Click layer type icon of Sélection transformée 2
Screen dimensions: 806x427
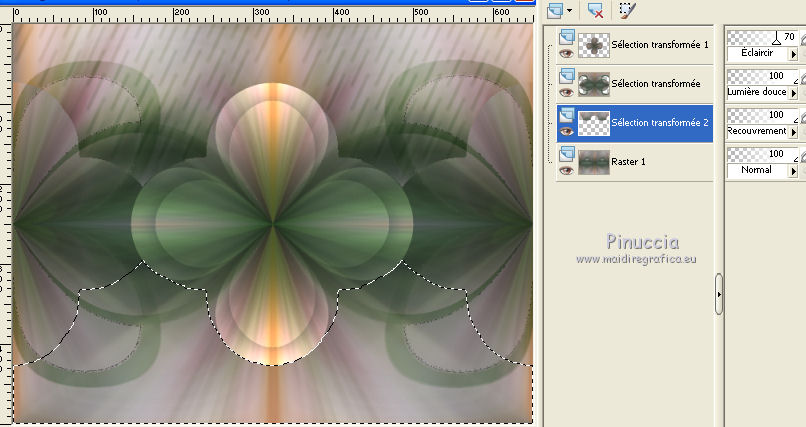(566, 115)
